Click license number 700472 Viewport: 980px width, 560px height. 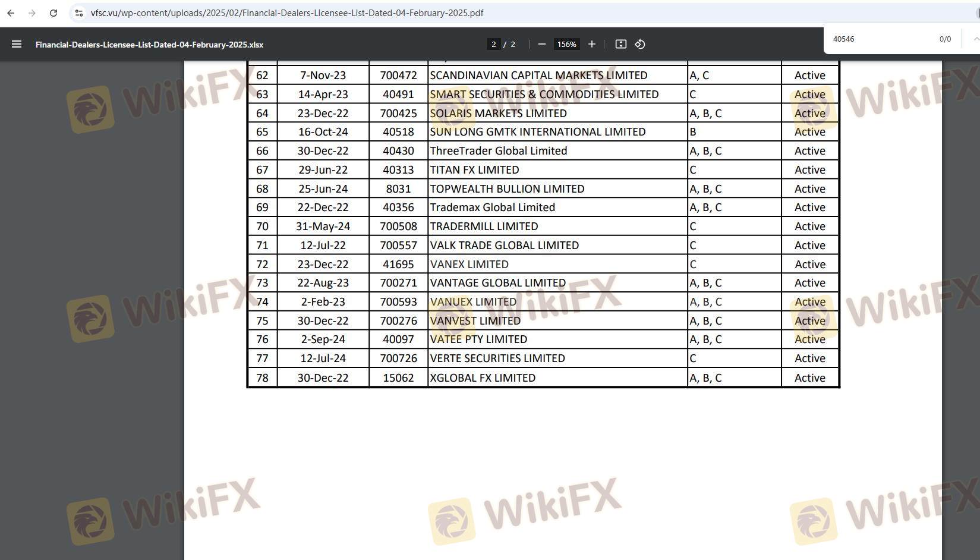[x=398, y=75]
